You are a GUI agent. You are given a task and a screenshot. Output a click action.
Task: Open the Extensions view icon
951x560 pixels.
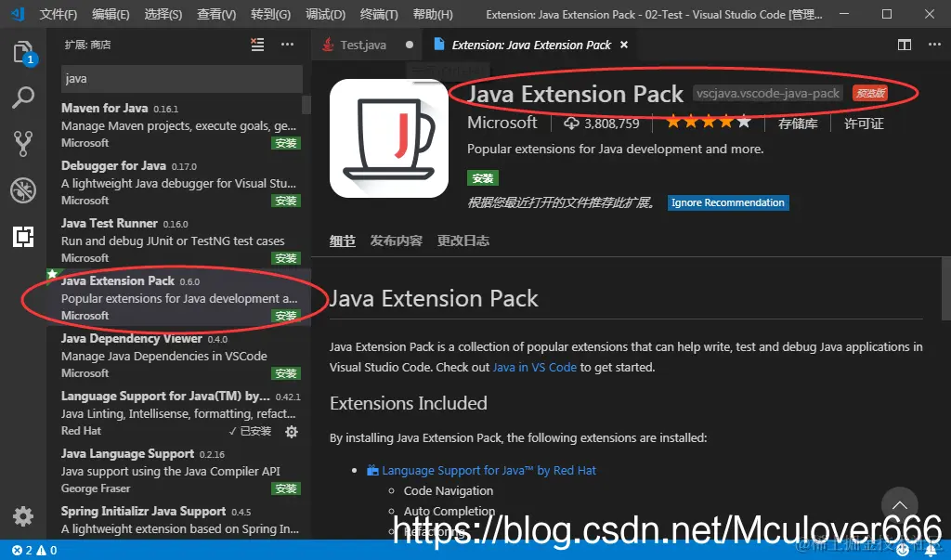click(x=23, y=237)
